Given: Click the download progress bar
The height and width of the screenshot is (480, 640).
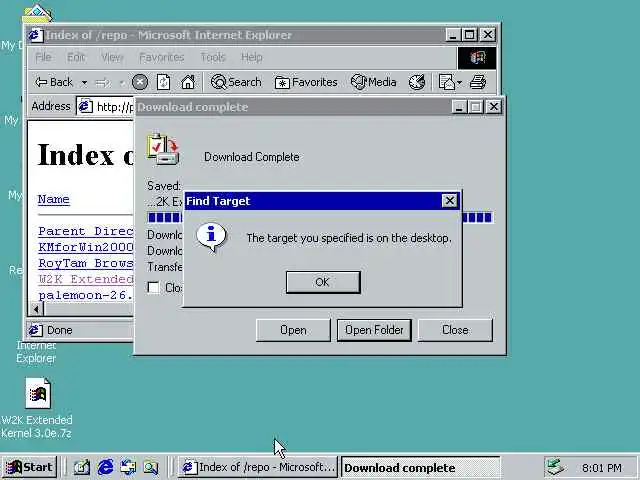Looking at the screenshot, I should pyautogui.click(x=320, y=217).
